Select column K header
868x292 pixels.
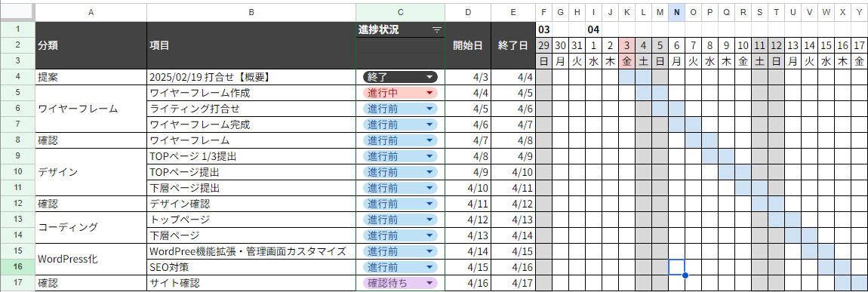626,12
